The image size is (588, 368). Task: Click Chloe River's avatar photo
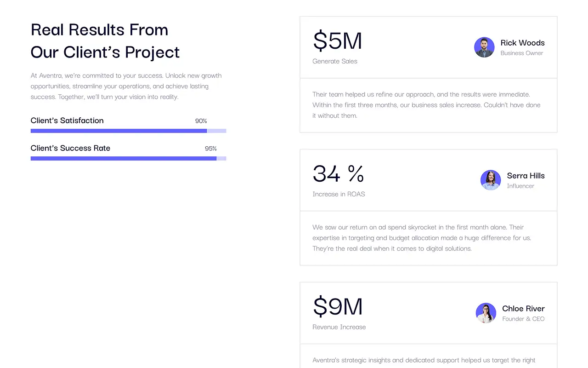[486, 313]
